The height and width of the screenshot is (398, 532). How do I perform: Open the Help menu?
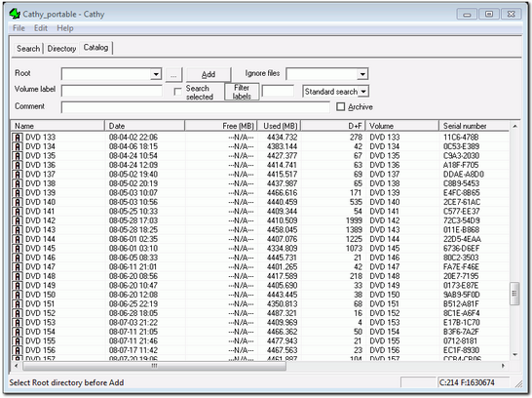click(65, 28)
